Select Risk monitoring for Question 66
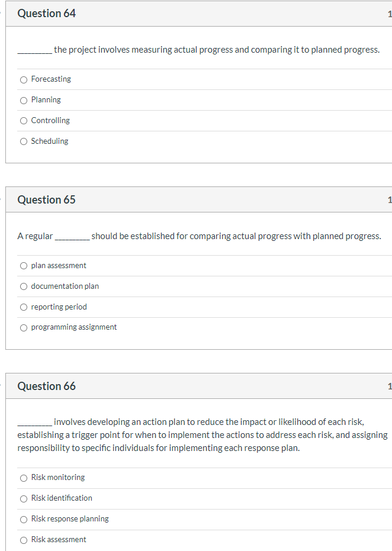 point(23,478)
